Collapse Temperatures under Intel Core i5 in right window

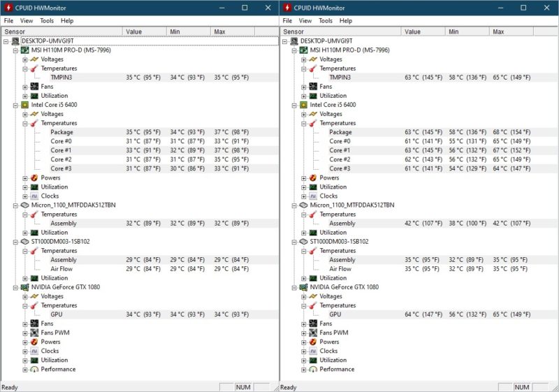304,123
